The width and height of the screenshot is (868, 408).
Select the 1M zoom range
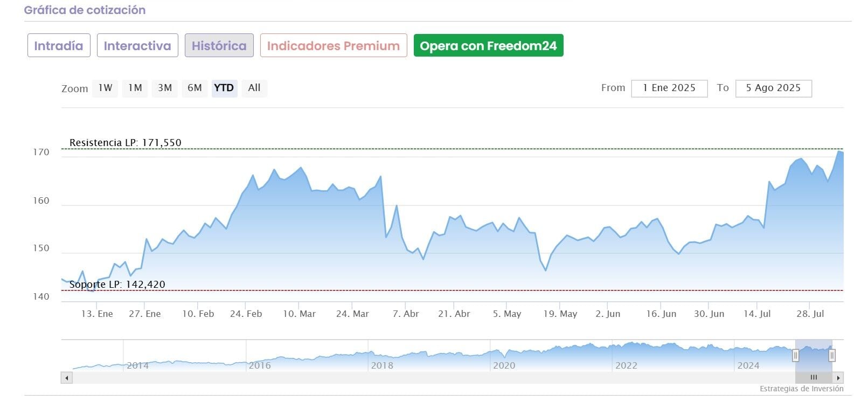coord(135,88)
